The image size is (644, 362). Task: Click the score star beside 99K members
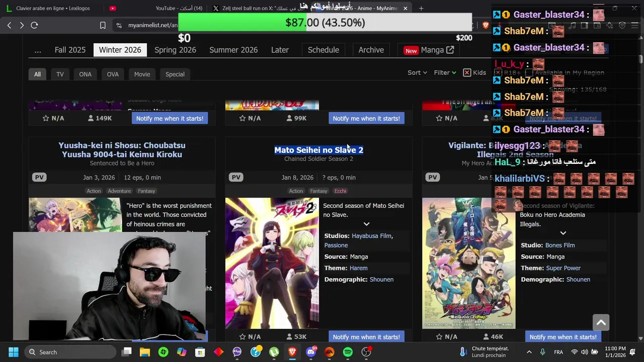[x=243, y=118]
